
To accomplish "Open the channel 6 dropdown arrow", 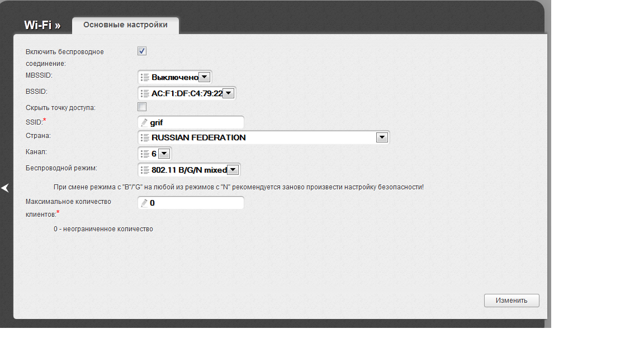I will tap(164, 154).
